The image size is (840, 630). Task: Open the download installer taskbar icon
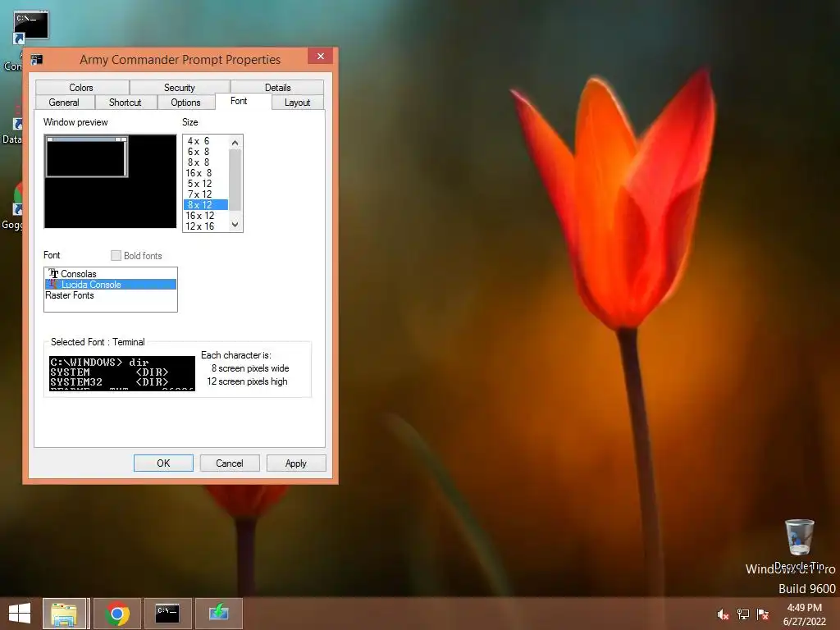tap(218, 614)
